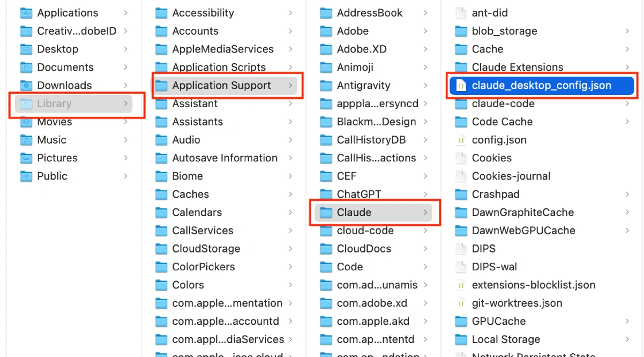Expand the Local Storage chevron
644x357 pixels.
(x=627, y=339)
